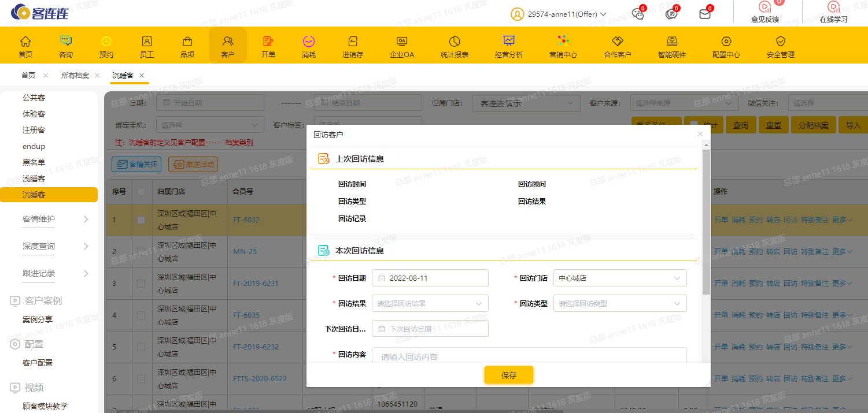The height and width of the screenshot is (413, 868).
Task: Open the 配置中心 configuration center icon
Action: tap(726, 42)
